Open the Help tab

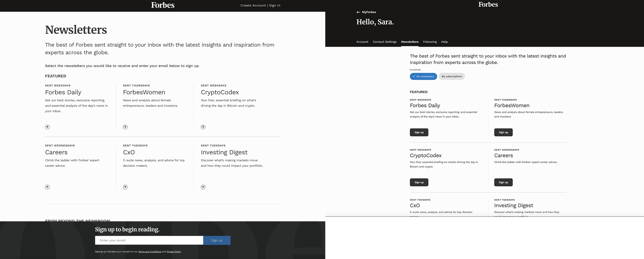tap(444, 42)
